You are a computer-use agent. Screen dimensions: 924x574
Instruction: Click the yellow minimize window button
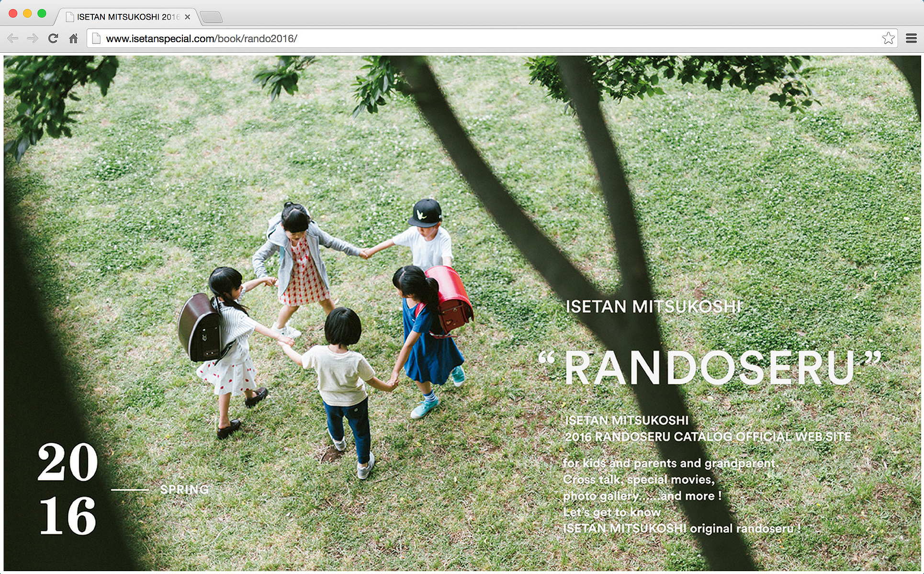[x=27, y=13]
